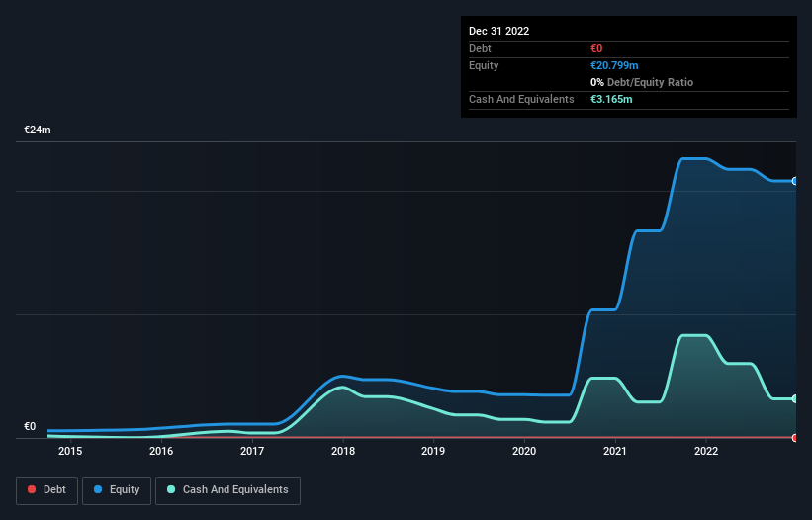Click the €3.165m cash value
Image resolution: width=812 pixels, height=520 pixels.
point(611,99)
